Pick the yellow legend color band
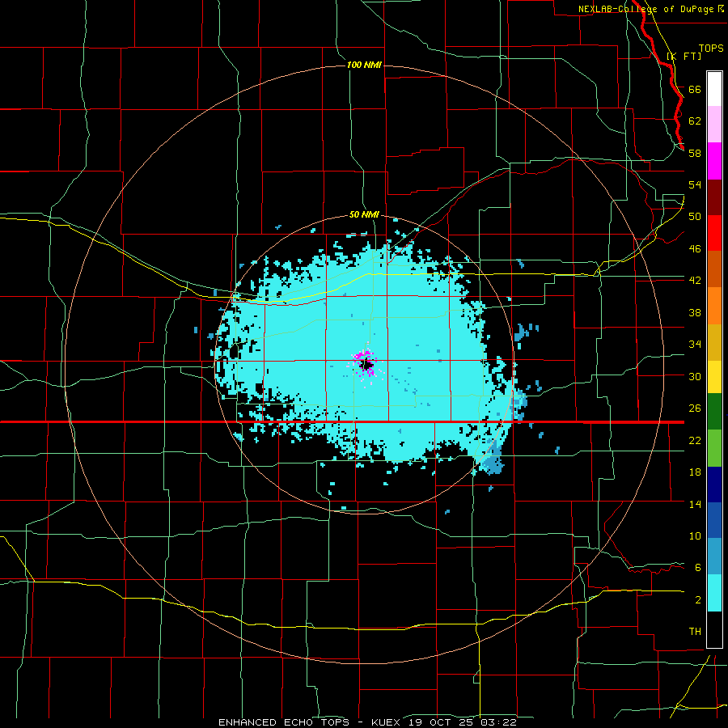Screen dimensions: 728x728 [714, 376]
